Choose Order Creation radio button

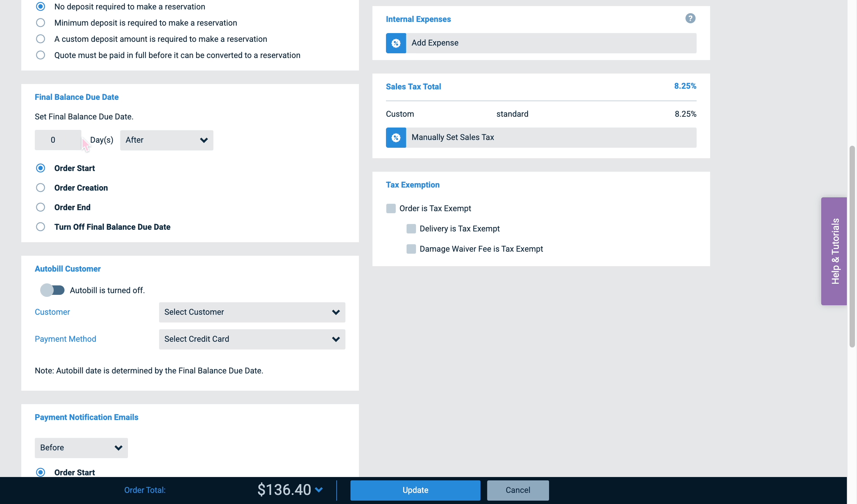click(41, 188)
